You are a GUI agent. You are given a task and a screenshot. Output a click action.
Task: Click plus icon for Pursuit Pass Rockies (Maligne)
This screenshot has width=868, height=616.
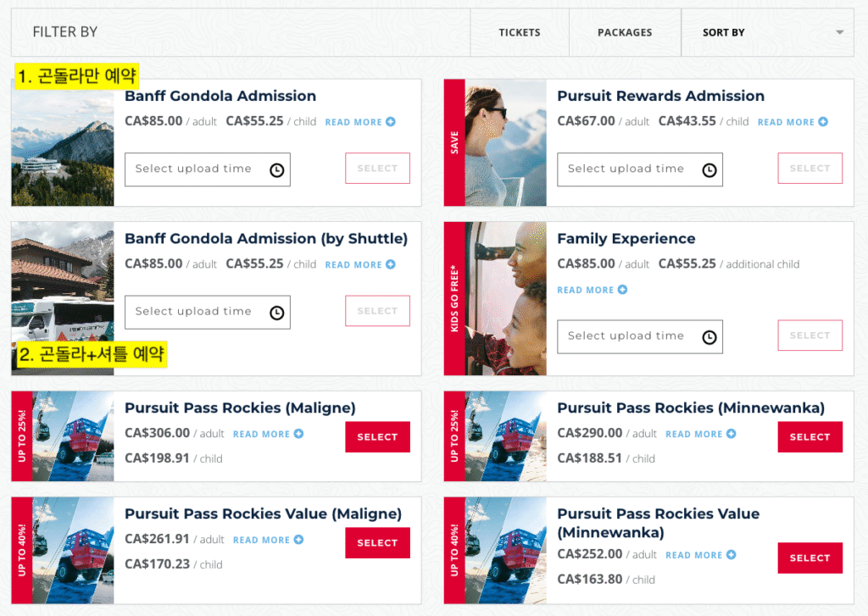[x=299, y=433]
